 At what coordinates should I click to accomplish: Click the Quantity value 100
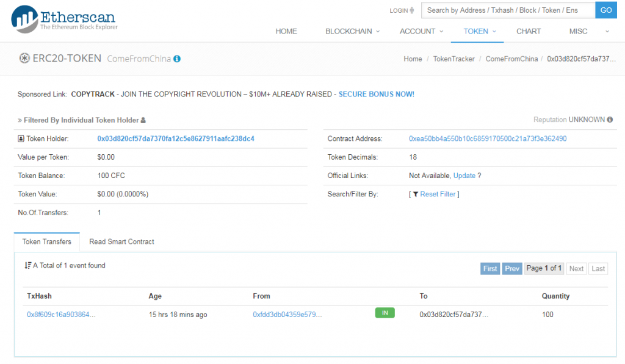click(x=547, y=315)
